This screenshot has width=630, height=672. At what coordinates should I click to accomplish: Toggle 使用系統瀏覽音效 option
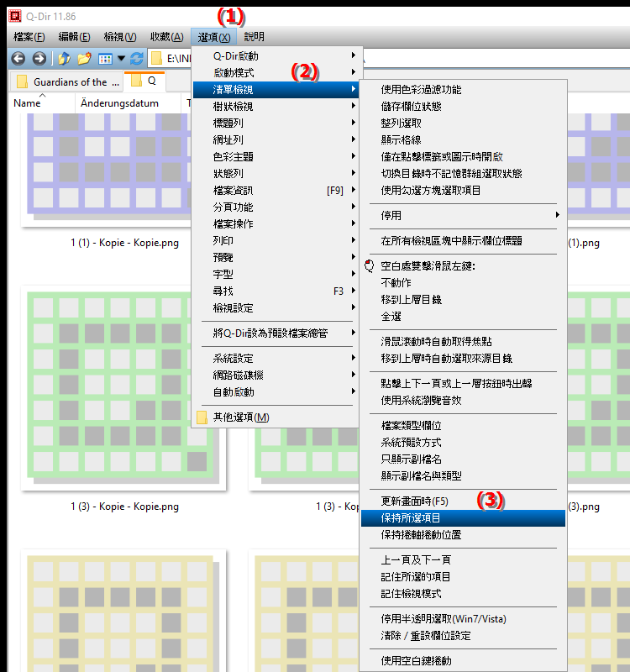point(463,401)
